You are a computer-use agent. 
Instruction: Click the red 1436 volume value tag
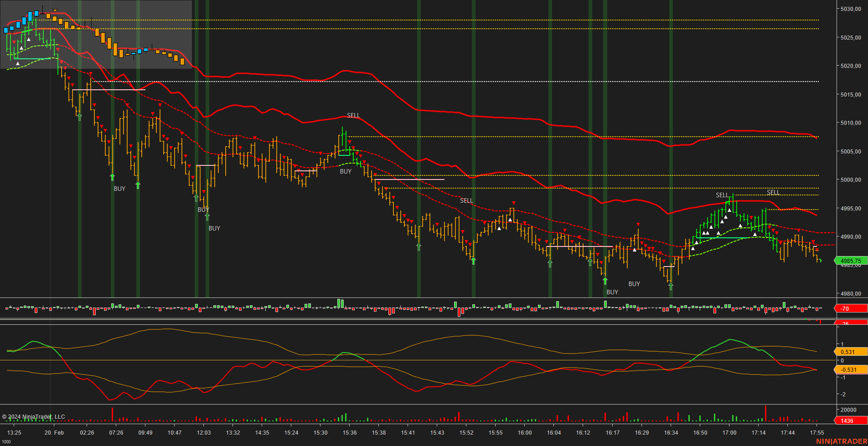(x=851, y=420)
